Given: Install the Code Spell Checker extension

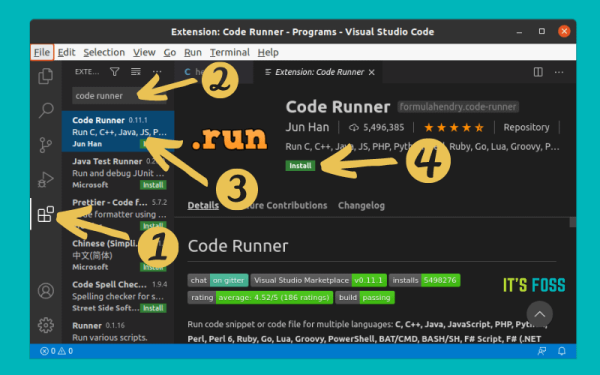Looking at the screenshot, I should (x=153, y=308).
